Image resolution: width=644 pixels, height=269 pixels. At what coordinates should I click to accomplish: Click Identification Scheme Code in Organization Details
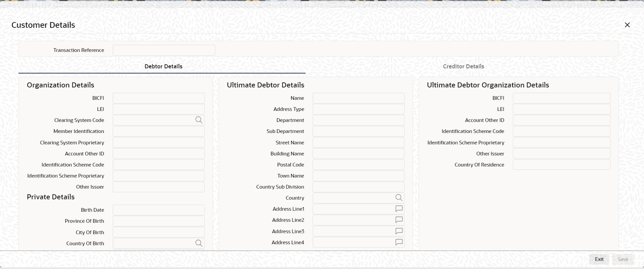click(x=159, y=165)
